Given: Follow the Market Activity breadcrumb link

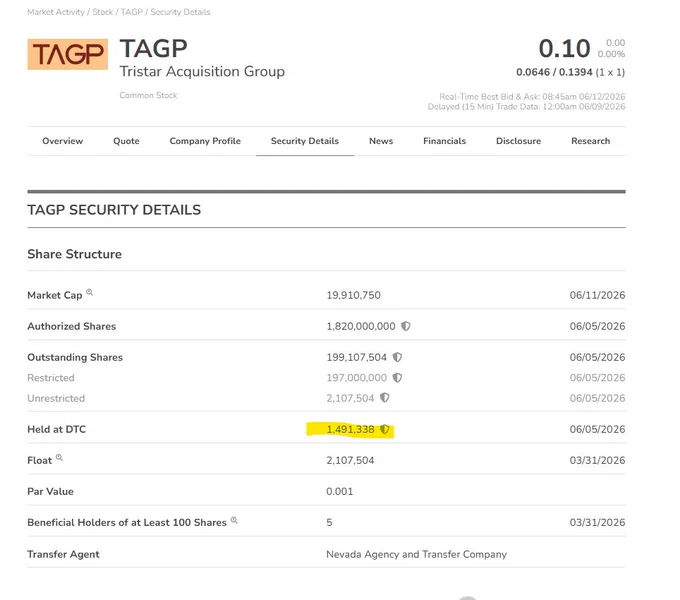Looking at the screenshot, I should point(56,12).
